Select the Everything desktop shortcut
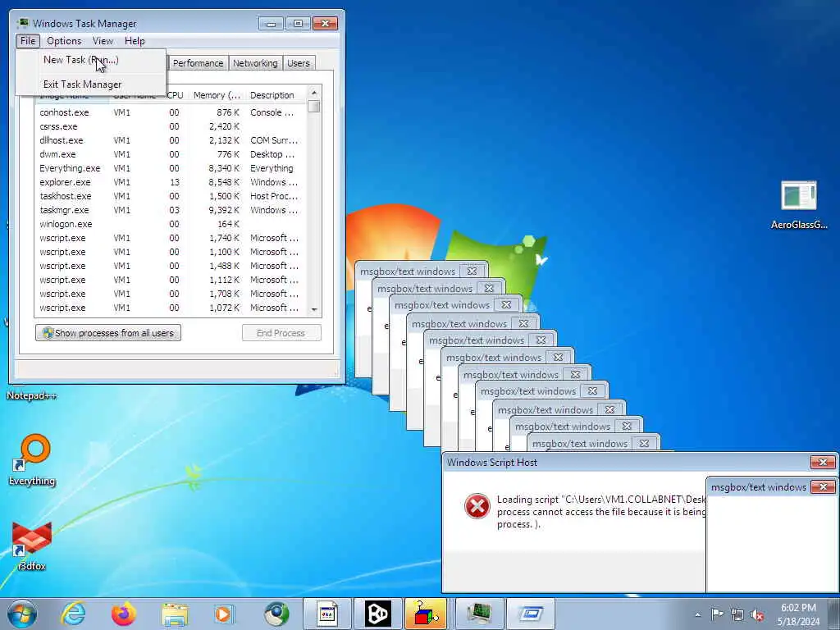 (32, 459)
